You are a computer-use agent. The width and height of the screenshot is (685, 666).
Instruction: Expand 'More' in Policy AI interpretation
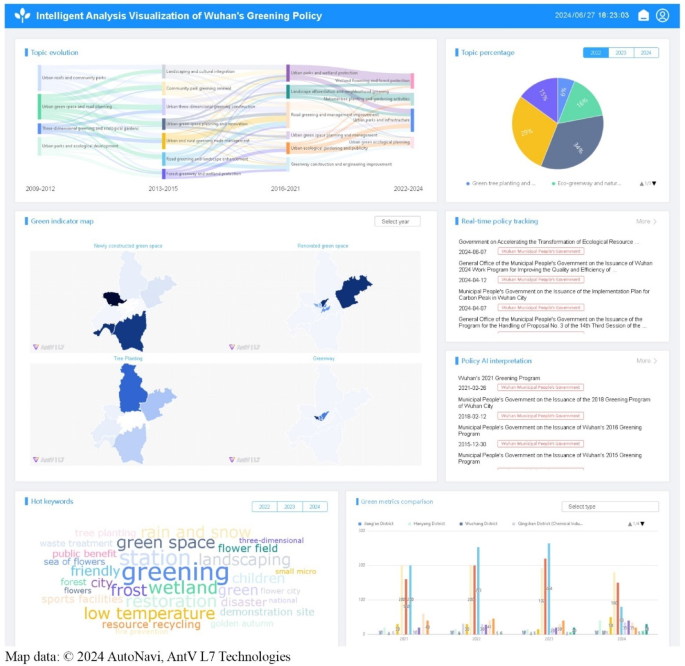[x=646, y=361]
